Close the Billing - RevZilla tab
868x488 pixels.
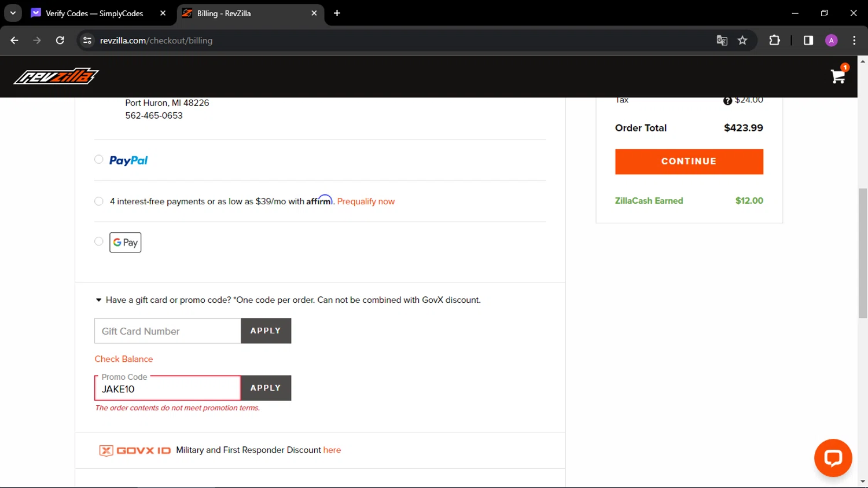tap(314, 13)
